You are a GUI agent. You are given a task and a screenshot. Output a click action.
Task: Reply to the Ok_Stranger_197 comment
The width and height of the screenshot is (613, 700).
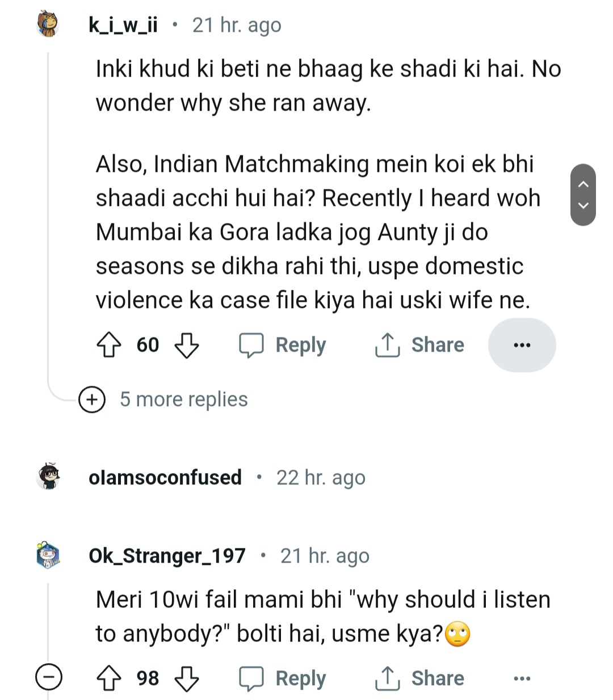coord(283,678)
